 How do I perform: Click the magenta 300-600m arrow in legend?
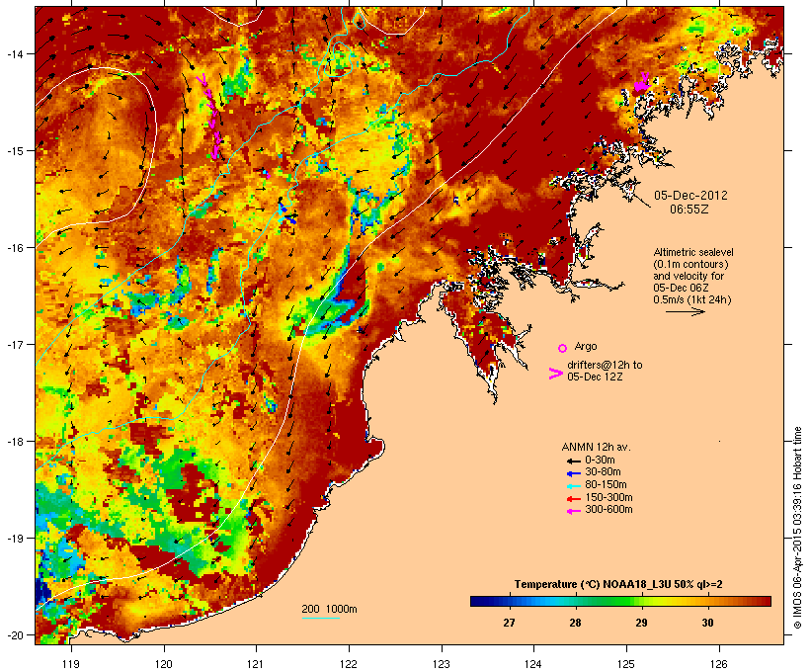pos(573,511)
